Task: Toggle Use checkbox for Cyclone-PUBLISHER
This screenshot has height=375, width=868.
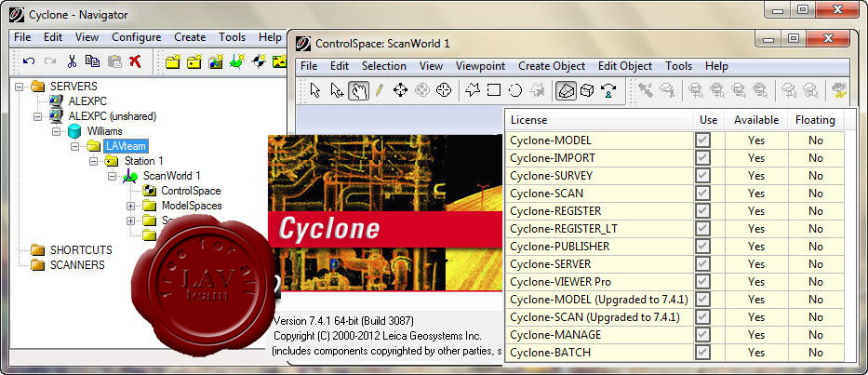Action: pyautogui.click(x=702, y=246)
